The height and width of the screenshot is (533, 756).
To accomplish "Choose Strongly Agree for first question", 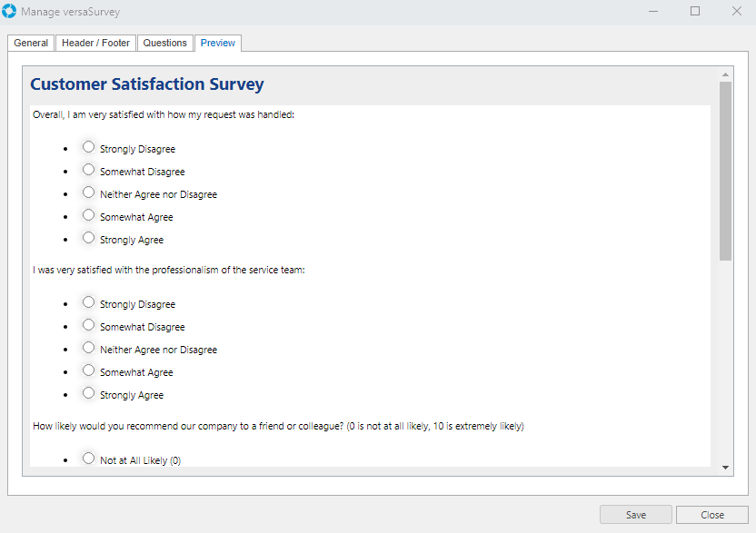I will (88, 238).
